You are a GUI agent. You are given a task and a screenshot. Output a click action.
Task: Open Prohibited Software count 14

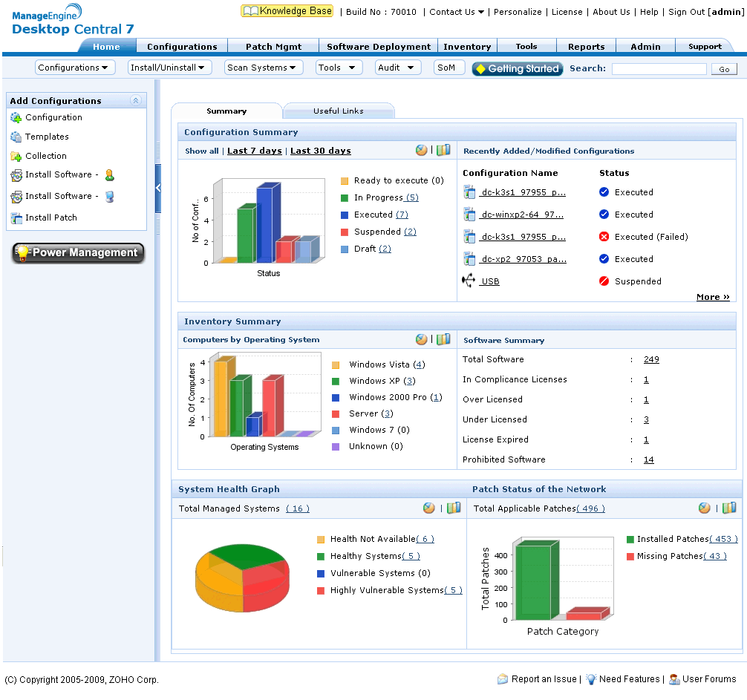coord(648,459)
